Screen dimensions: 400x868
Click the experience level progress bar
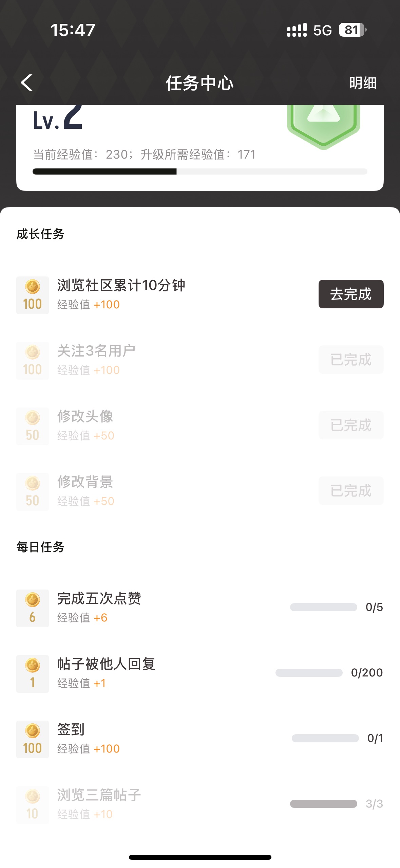(x=199, y=171)
